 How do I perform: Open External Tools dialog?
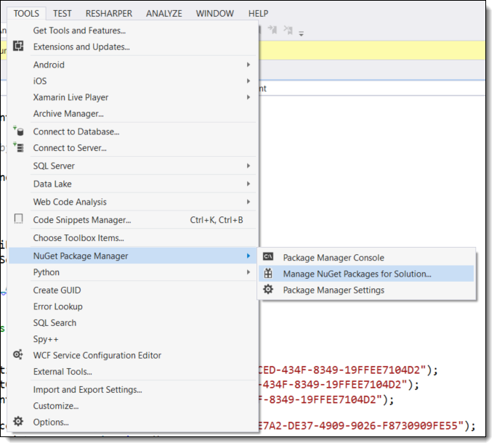tap(132, 371)
